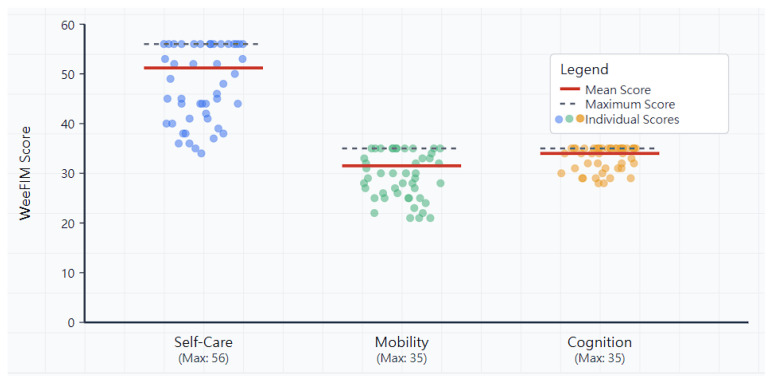Click the red mean line over Self-Care
772x380 pixels.
coord(203,68)
